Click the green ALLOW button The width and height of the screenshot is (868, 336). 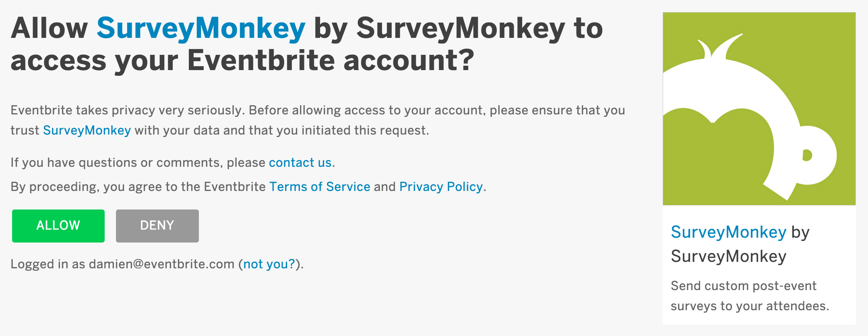pyautogui.click(x=58, y=226)
